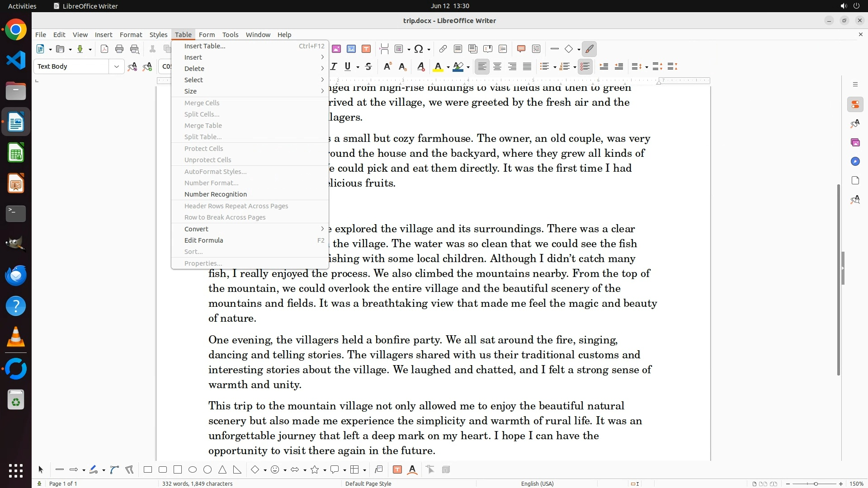Toggle Underline formatting

click(347, 66)
